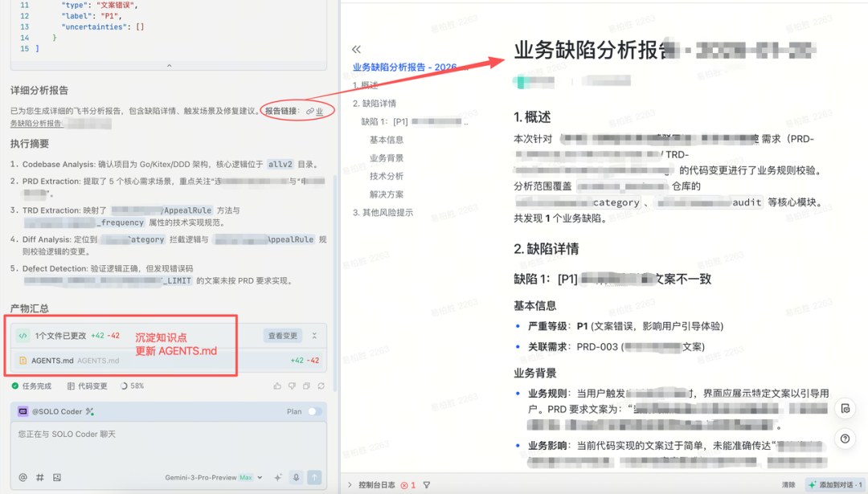868x494 pixels.
Task: Click the 控制台日志 label
Action: 376,485
